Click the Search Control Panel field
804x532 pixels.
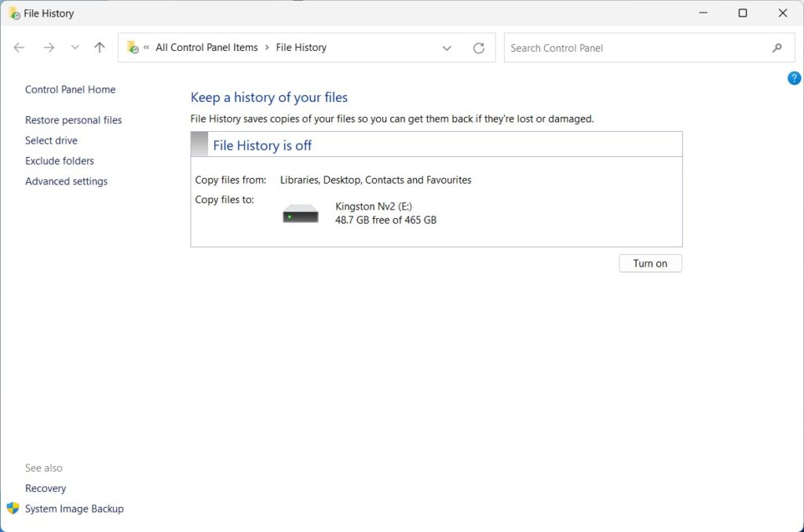click(636, 48)
